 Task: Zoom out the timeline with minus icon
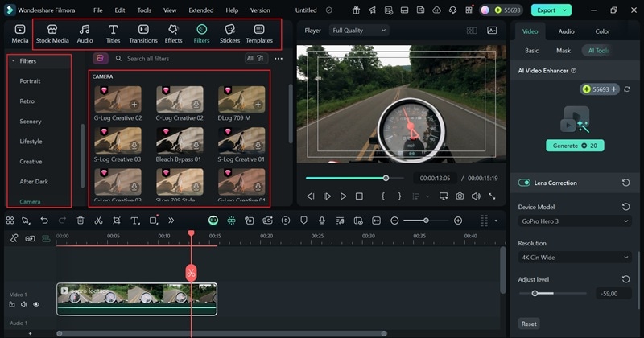pyautogui.click(x=394, y=221)
